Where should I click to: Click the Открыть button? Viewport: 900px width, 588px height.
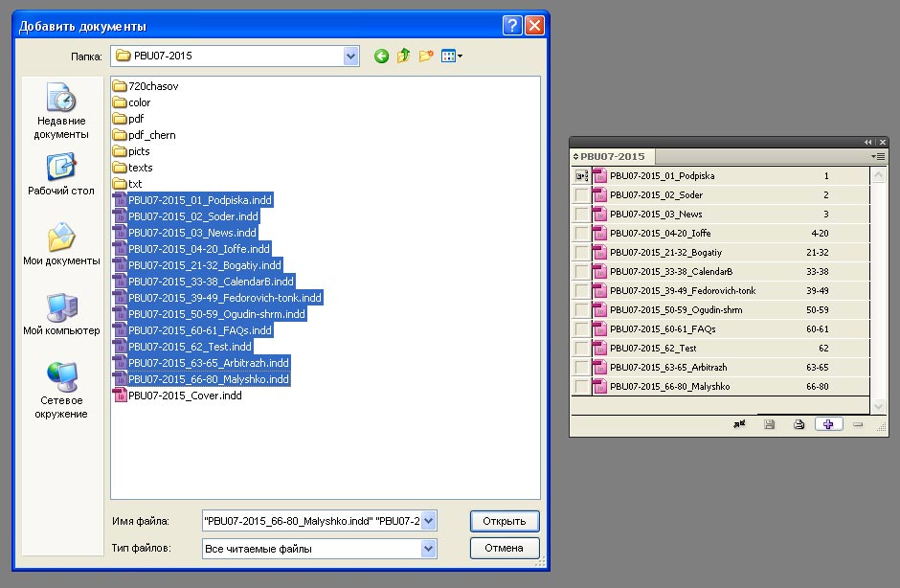tap(505, 521)
